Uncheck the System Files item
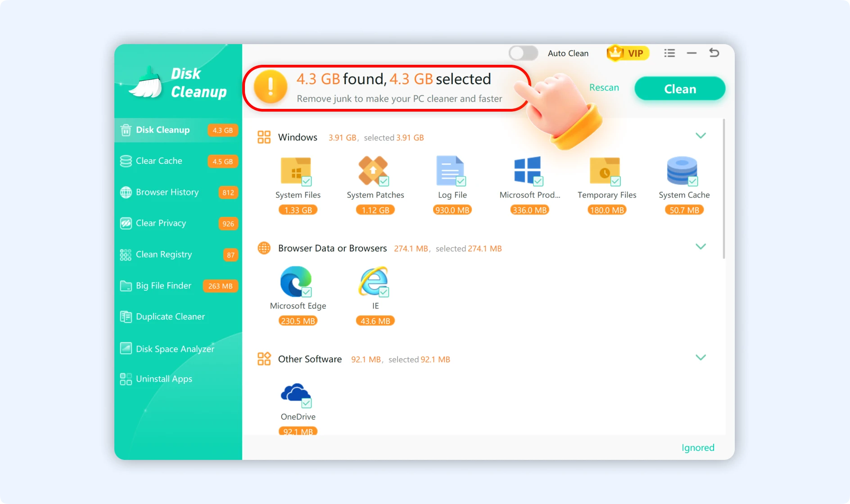This screenshot has width=850, height=504. pyautogui.click(x=307, y=181)
